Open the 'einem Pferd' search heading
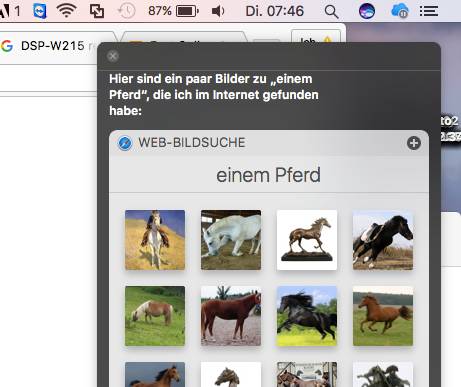461x387 pixels. click(x=268, y=175)
